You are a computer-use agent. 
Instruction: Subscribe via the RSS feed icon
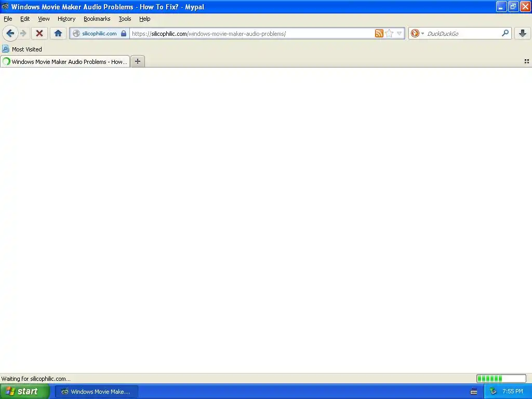[x=379, y=33]
